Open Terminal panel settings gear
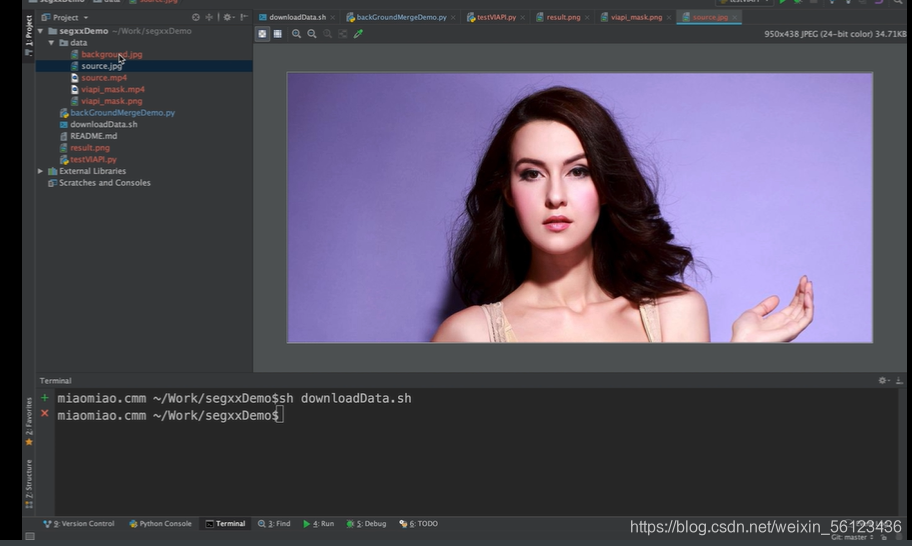The width and height of the screenshot is (912, 546). pos(883,380)
